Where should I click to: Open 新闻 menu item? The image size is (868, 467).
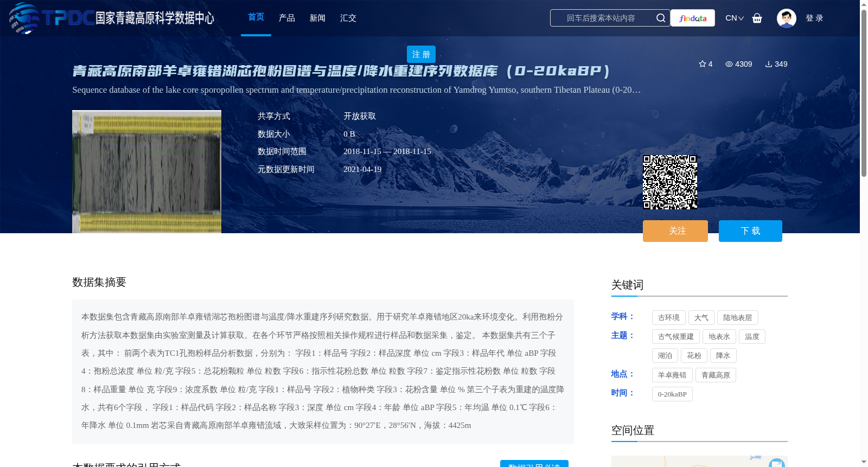(x=317, y=18)
